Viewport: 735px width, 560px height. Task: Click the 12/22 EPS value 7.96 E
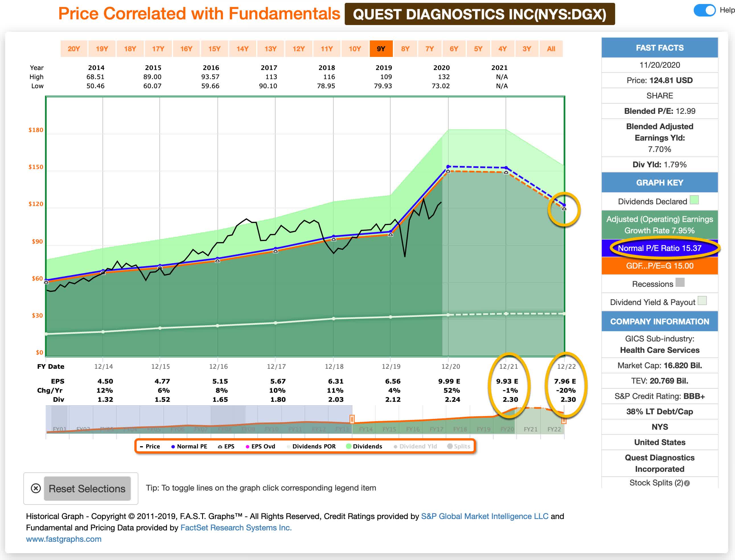pyautogui.click(x=565, y=381)
